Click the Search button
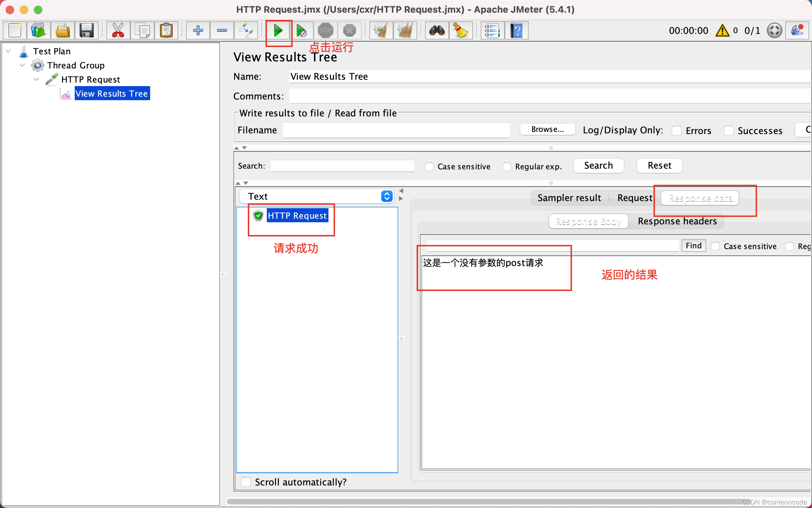The height and width of the screenshot is (508, 812). (598, 165)
